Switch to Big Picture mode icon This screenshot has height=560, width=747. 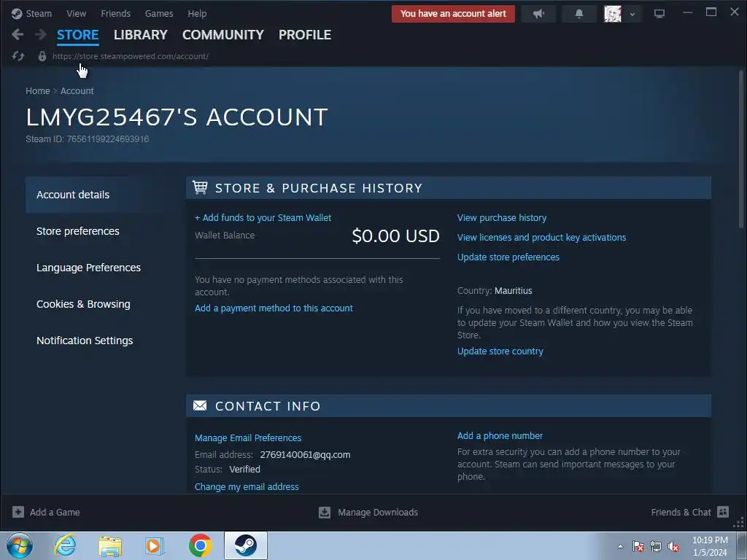(659, 14)
